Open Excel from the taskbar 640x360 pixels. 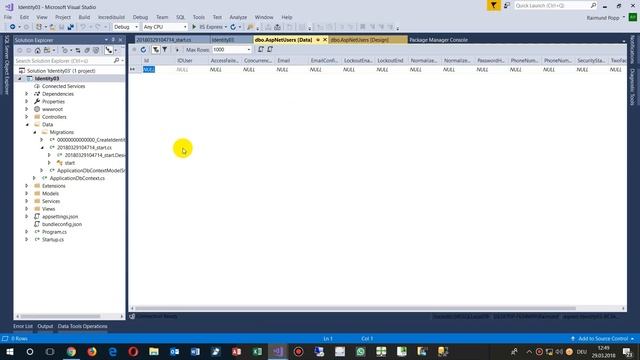tap(257, 351)
